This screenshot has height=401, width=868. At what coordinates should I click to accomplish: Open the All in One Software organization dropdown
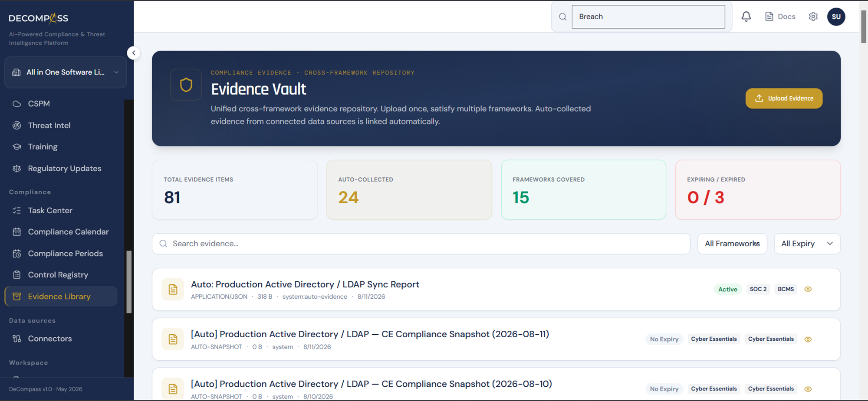point(66,72)
